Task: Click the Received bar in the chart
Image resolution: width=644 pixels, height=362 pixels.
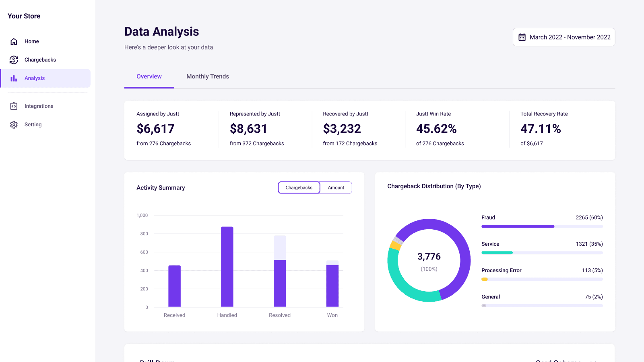Action: coord(174,286)
